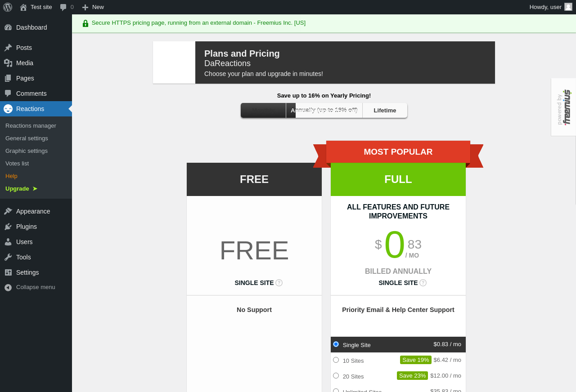The width and height of the screenshot is (576, 392).
Task: Click the BILLED ANNUALLY label
Action: point(398,272)
